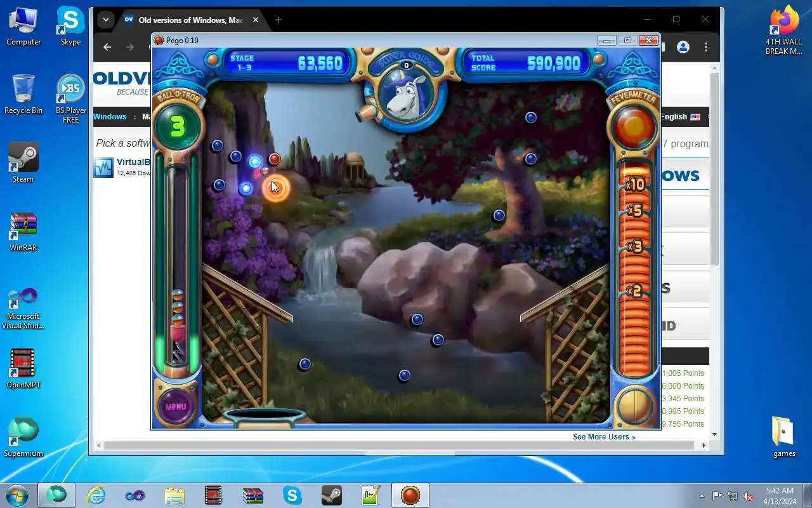812x508 pixels.
Task: Click the Ball-O-Tron ball counter showing 3
Action: click(x=177, y=127)
